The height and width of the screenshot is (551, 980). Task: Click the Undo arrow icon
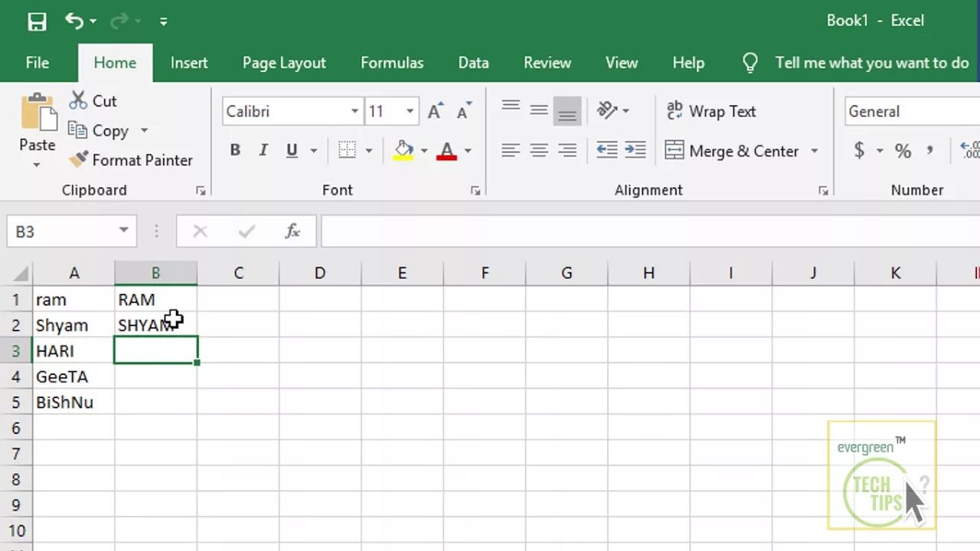(74, 21)
